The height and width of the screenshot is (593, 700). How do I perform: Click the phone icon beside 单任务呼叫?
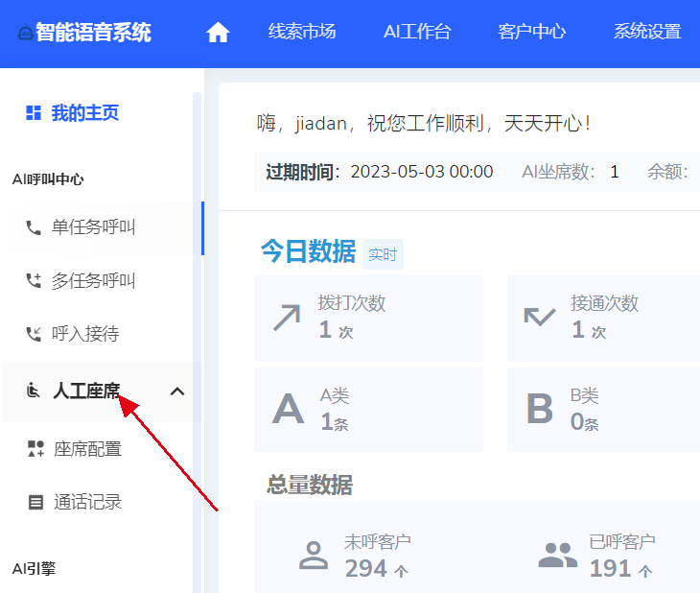coord(33,227)
